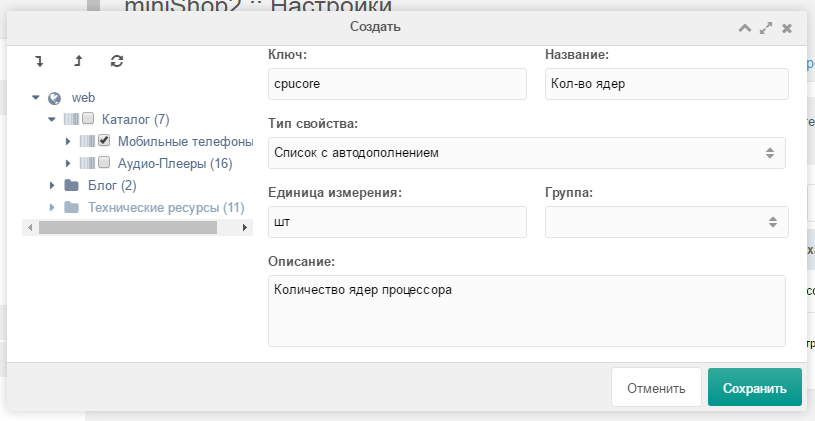
Task: Click into the Ключ field
Action: tap(397, 84)
